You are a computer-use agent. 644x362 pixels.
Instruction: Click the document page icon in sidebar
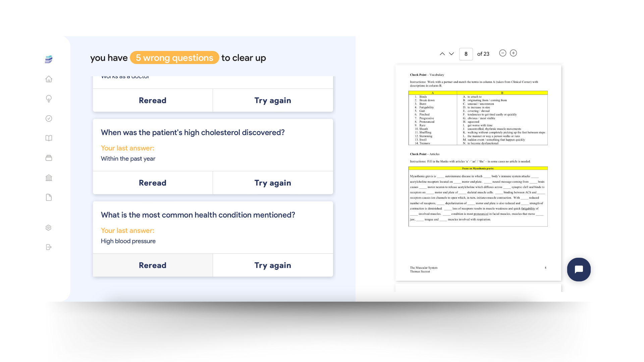(49, 197)
